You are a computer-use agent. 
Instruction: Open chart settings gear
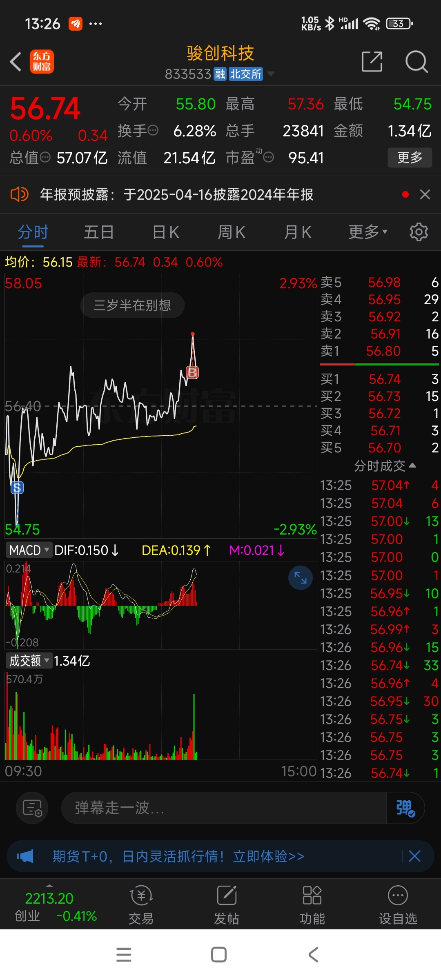tap(419, 232)
